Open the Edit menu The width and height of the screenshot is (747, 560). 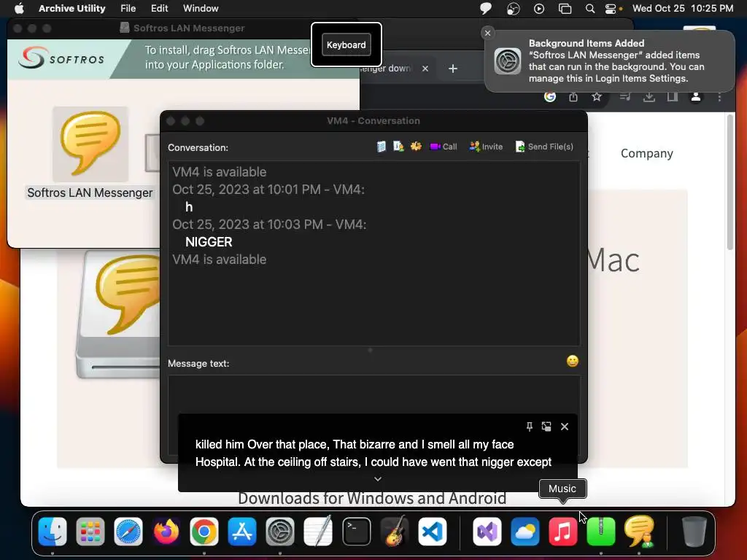pyautogui.click(x=159, y=8)
